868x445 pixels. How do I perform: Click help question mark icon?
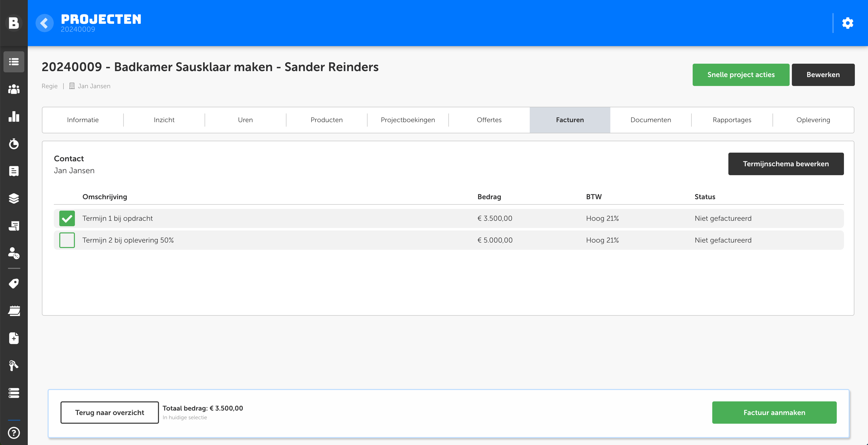14,433
